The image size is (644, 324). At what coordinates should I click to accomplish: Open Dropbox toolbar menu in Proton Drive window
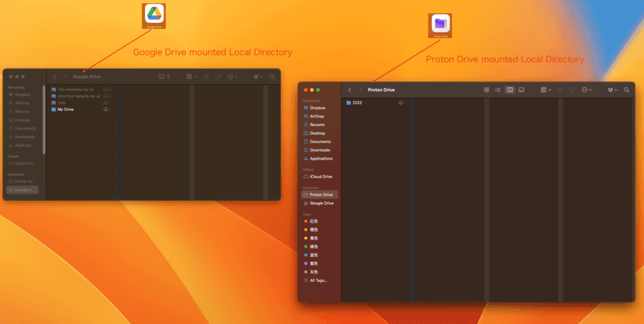pyautogui.click(x=613, y=90)
